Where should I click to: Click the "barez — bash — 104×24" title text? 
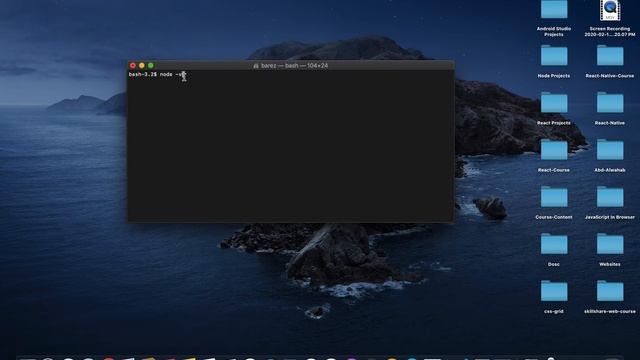[x=294, y=66]
